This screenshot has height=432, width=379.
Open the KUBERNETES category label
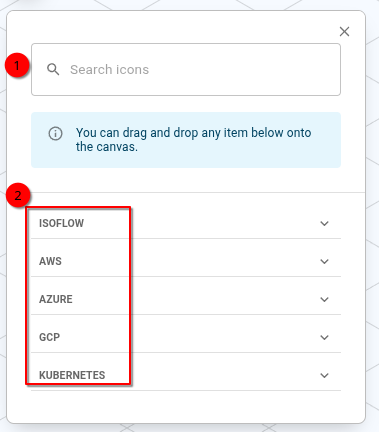click(x=72, y=375)
